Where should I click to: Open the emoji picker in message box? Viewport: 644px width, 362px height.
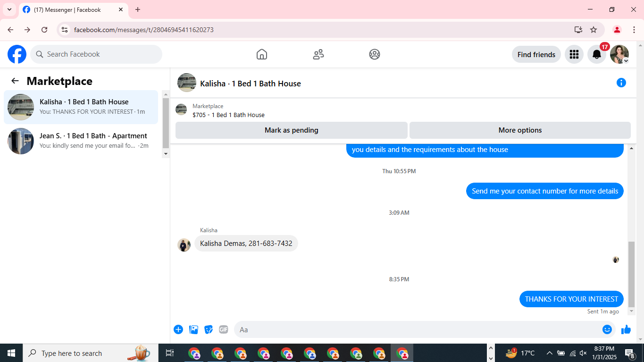(607, 329)
